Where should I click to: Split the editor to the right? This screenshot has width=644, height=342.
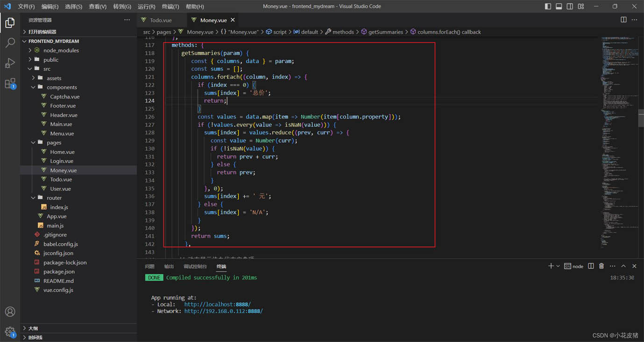tap(623, 20)
